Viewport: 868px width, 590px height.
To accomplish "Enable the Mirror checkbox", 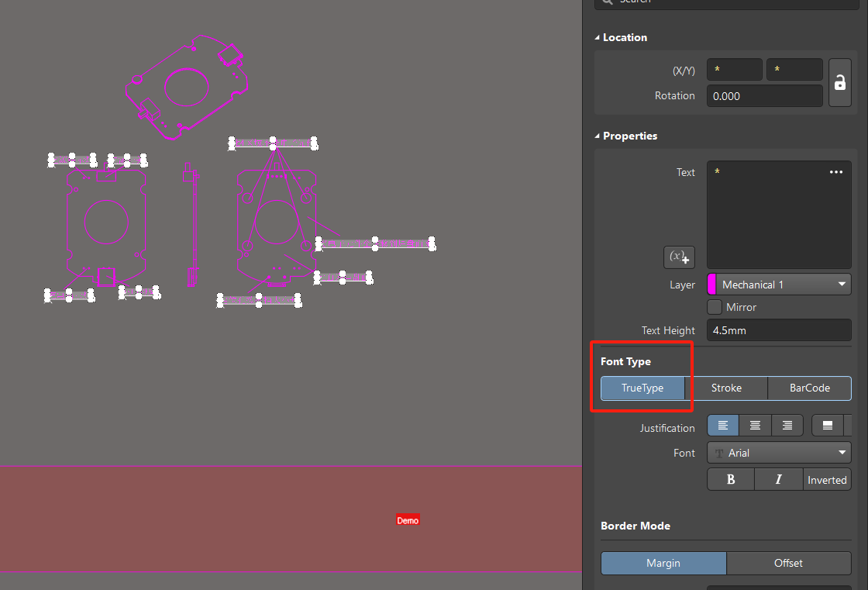I will pyautogui.click(x=715, y=307).
